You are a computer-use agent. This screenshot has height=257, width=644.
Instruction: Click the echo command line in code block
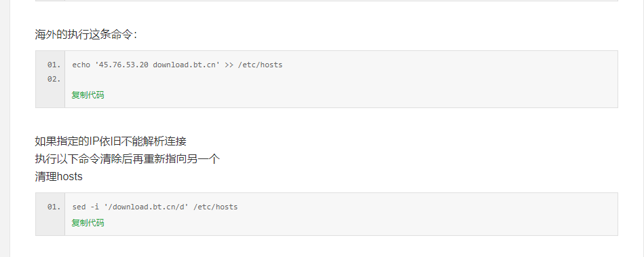[x=177, y=65]
